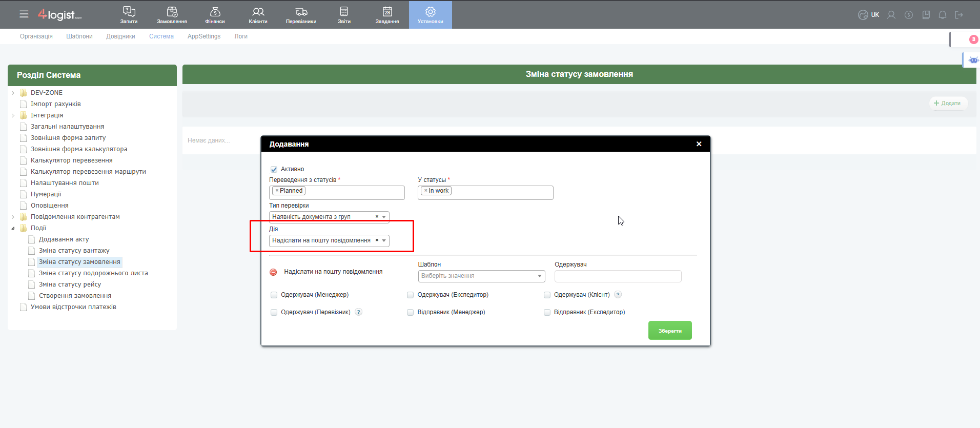Screen dimensions: 980x428
Task: Click the logout icon in header
Action: 959,15
